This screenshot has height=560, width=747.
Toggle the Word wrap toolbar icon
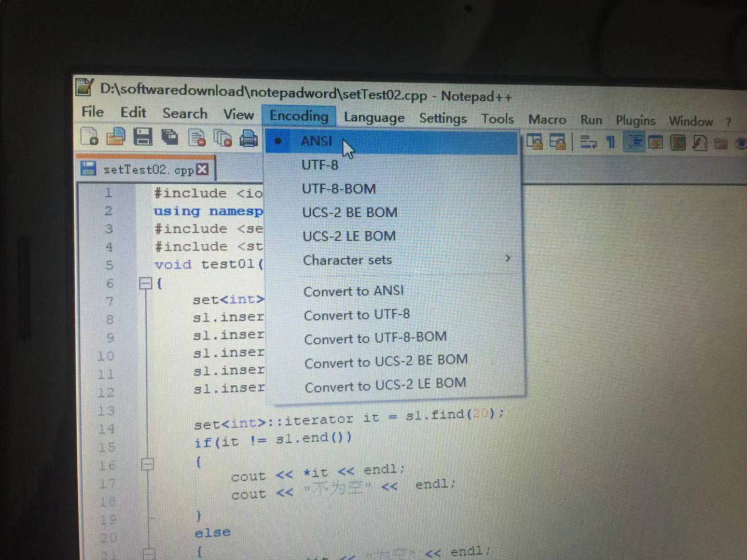pyautogui.click(x=588, y=142)
